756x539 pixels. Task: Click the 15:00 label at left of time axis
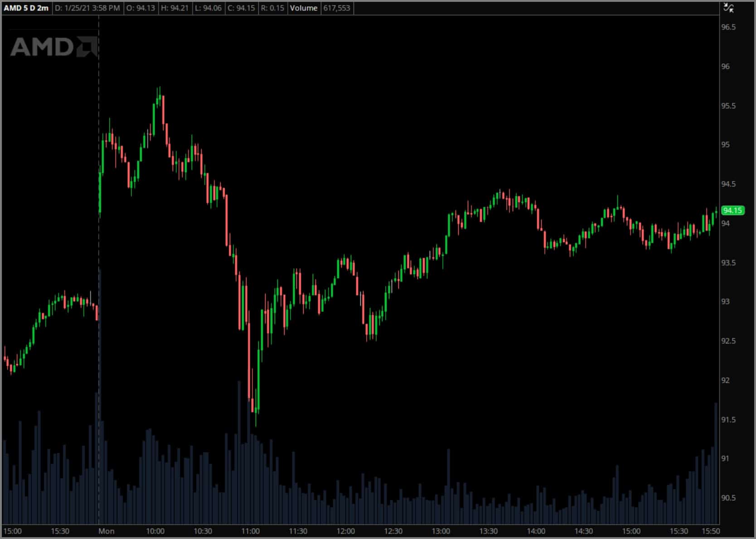(12, 531)
